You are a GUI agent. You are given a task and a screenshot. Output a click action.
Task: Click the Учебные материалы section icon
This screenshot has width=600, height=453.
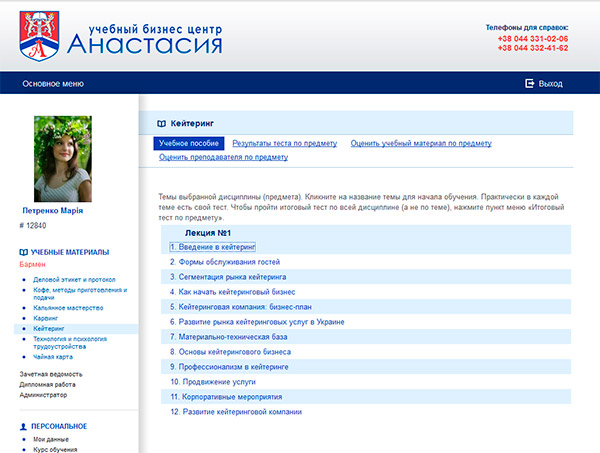[24, 252]
